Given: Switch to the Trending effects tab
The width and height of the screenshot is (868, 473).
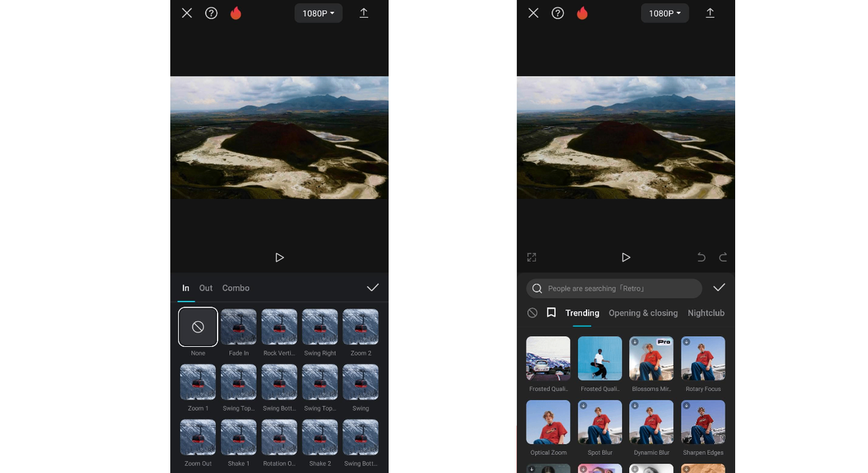Looking at the screenshot, I should (x=583, y=313).
